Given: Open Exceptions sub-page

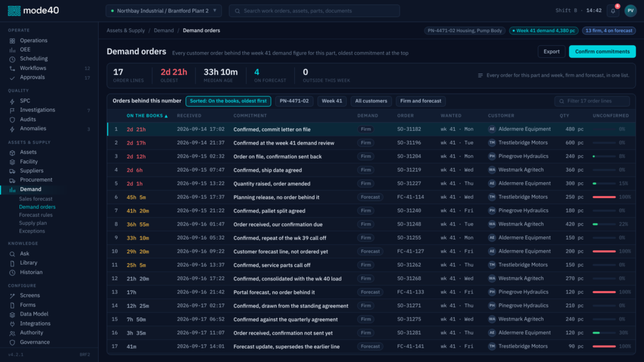Looking at the screenshot, I should point(31,231).
